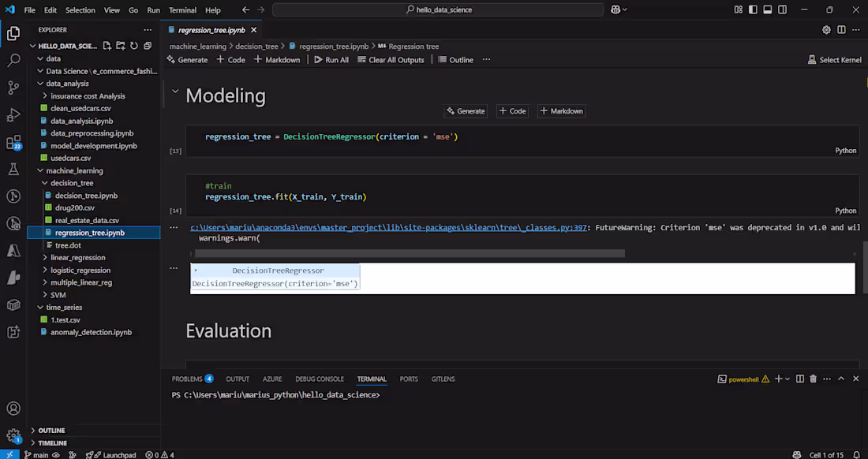Open the notifications bell in status bar

(x=856, y=454)
